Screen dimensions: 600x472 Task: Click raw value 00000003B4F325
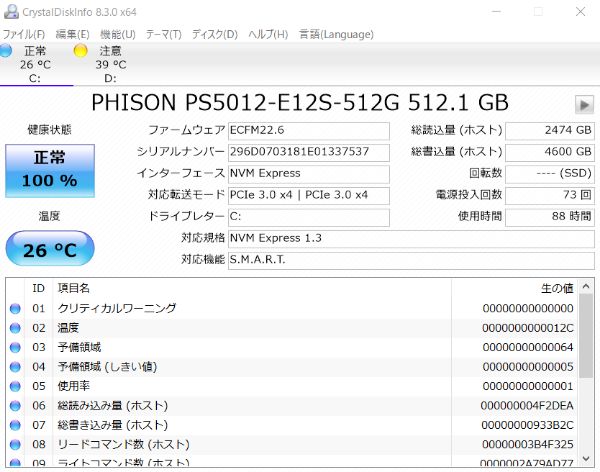click(x=528, y=445)
